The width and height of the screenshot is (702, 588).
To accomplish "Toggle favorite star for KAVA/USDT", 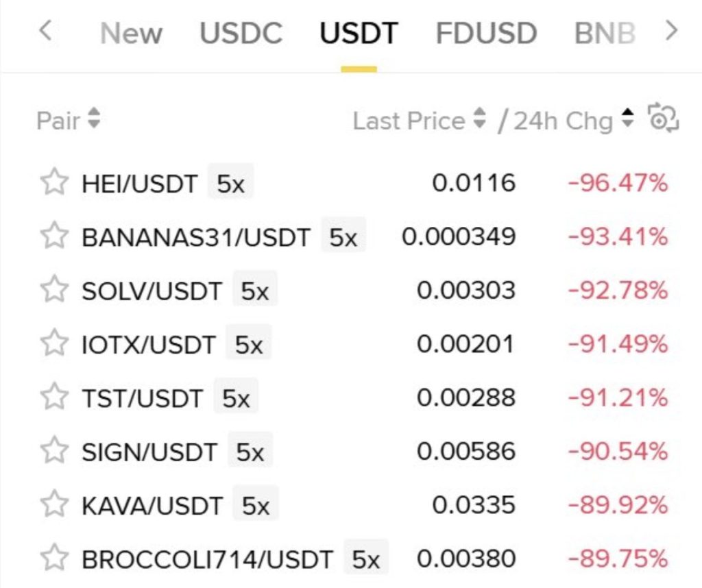I will pyautogui.click(x=54, y=505).
